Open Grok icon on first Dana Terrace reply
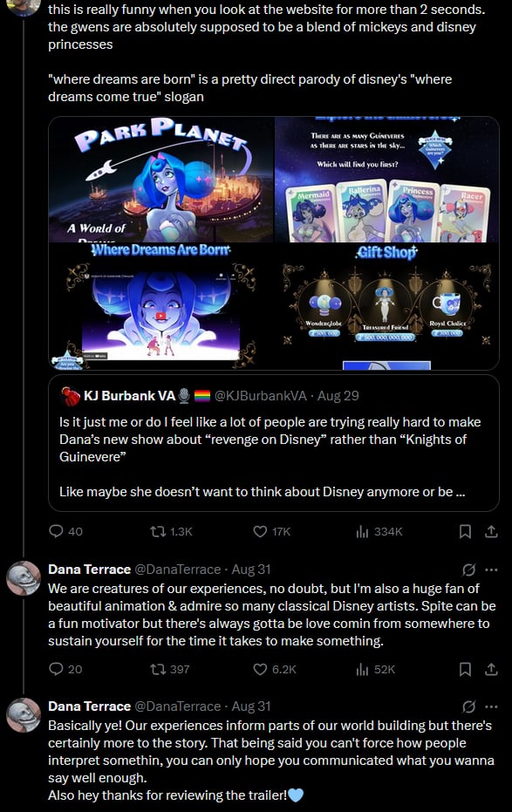The width and height of the screenshot is (512, 812). [469, 570]
